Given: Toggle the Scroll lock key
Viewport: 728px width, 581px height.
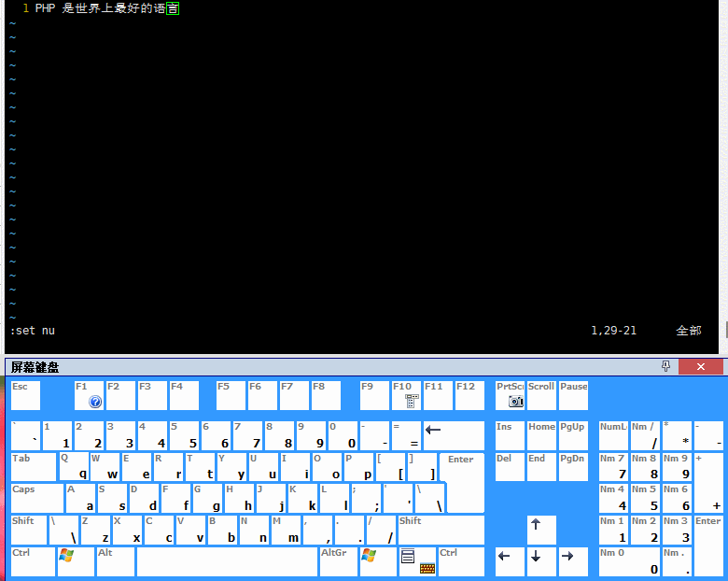Looking at the screenshot, I should click(541, 395).
